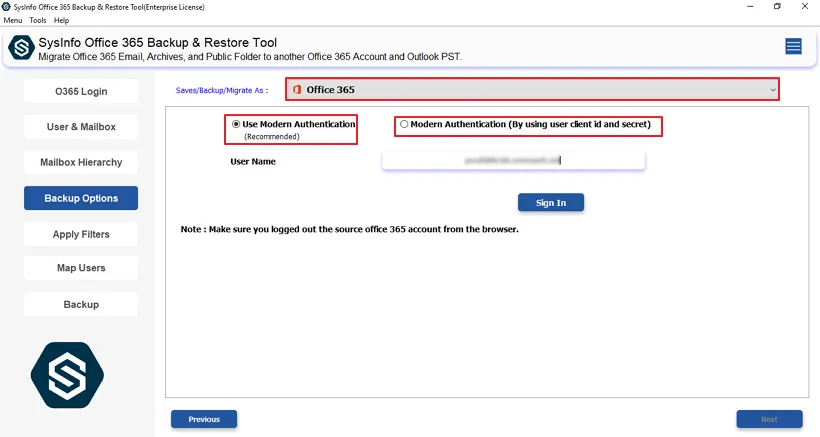Click the application icon in the title bar
The width and height of the screenshot is (820, 437).
(7, 6)
